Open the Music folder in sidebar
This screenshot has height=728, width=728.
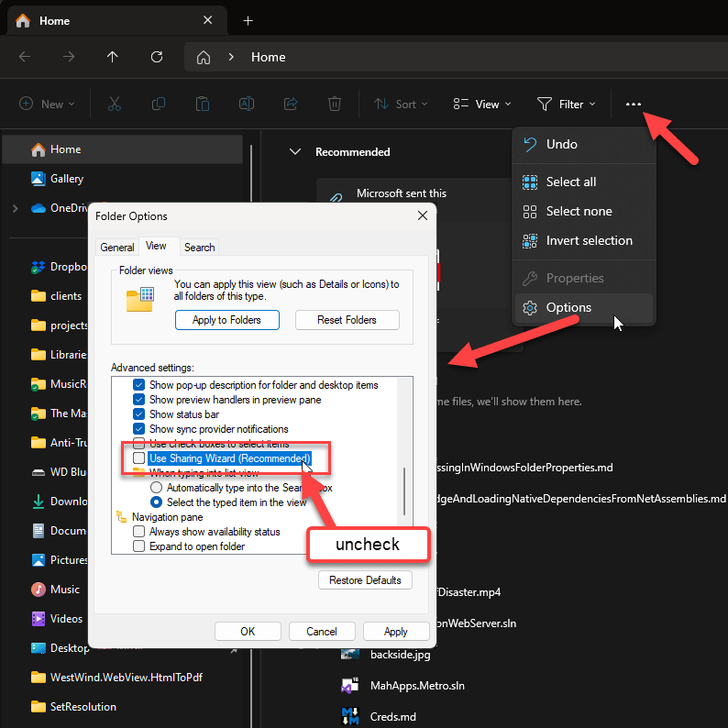[56, 590]
